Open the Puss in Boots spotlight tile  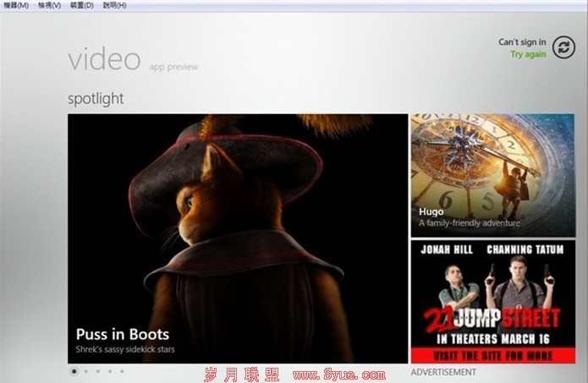[x=238, y=238]
